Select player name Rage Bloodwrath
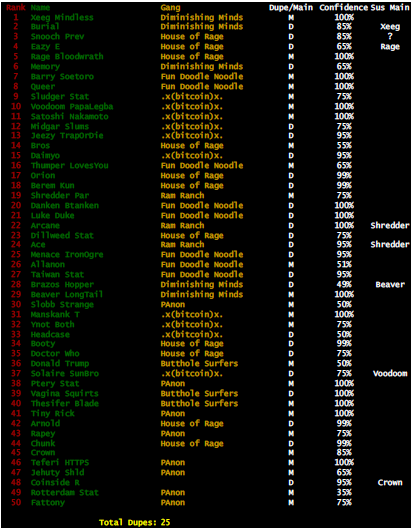 click(x=67, y=56)
